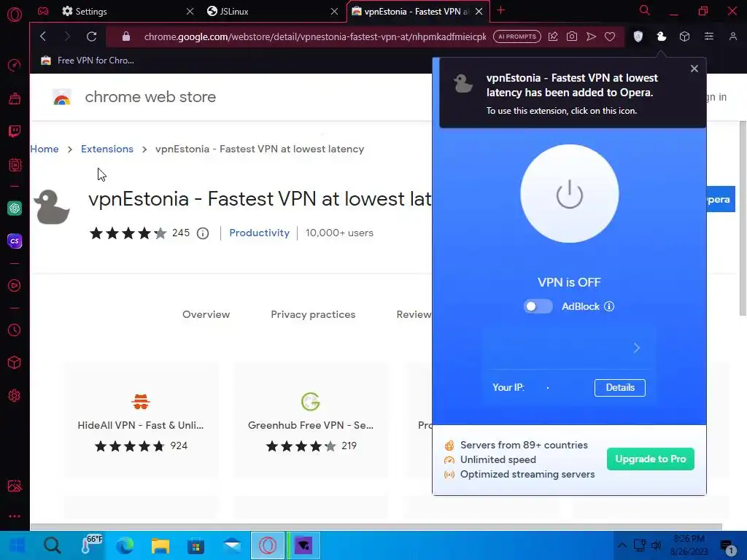Open the Productivity category link
The image size is (747, 560).
coord(259,233)
